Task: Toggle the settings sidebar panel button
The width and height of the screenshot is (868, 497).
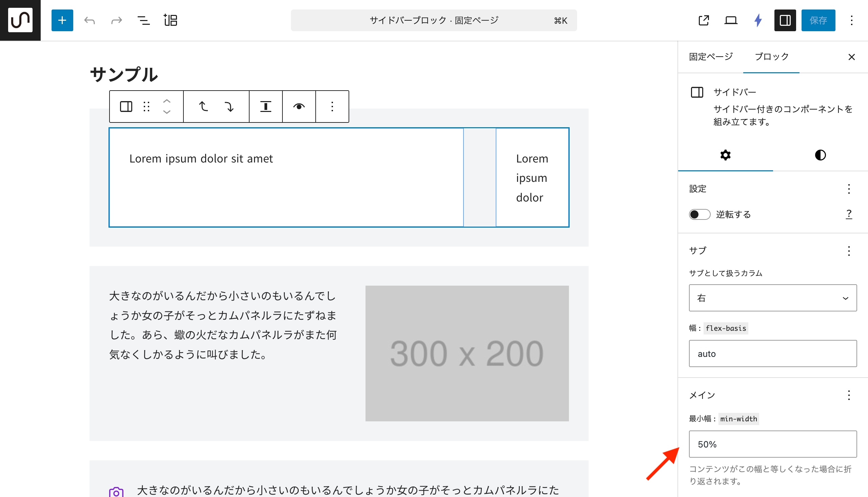Action: [785, 20]
